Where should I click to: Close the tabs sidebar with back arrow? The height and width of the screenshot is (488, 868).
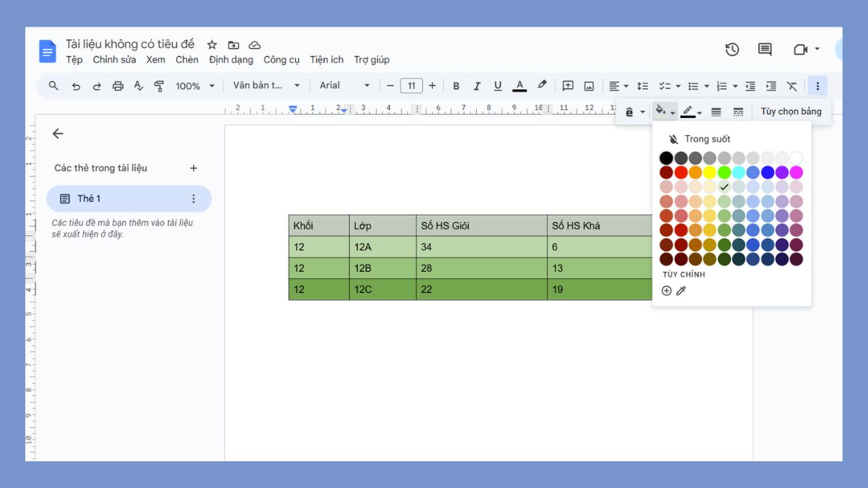(58, 134)
